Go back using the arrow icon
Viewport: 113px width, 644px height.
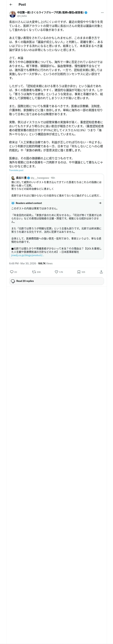[11, 5]
